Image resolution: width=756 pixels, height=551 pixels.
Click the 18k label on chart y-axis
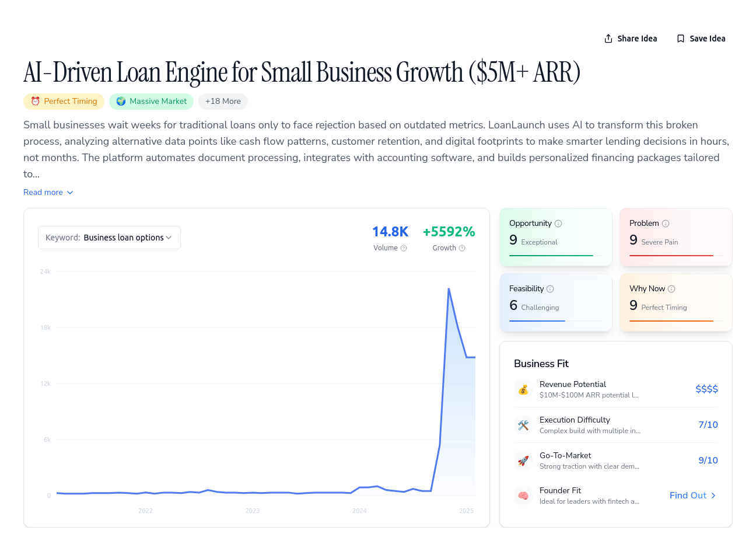tap(45, 327)
